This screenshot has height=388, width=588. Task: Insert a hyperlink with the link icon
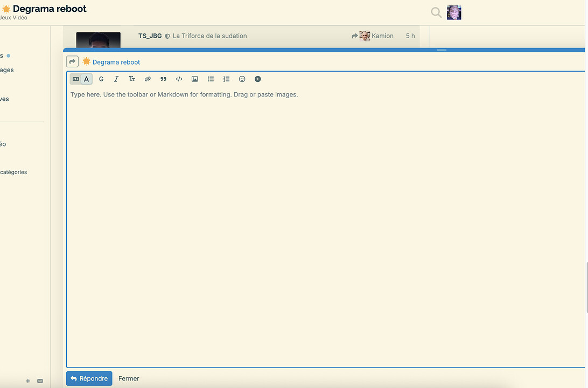[x=148, y=79]
